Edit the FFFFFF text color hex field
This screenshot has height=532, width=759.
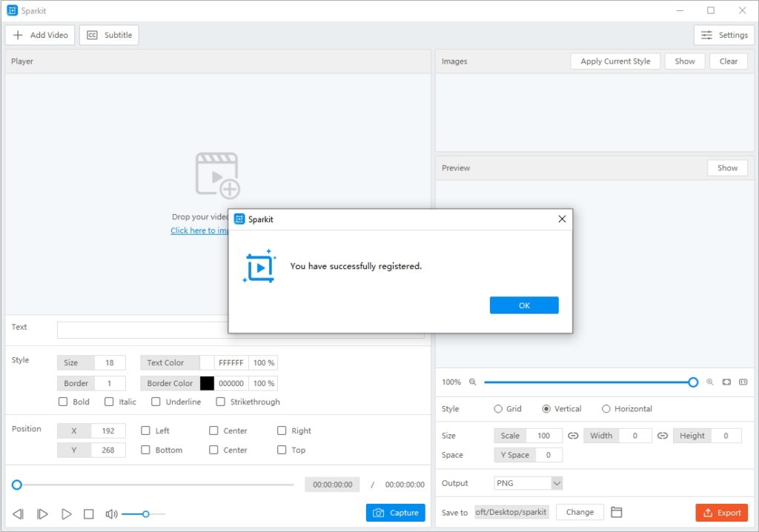pos(231,362)
